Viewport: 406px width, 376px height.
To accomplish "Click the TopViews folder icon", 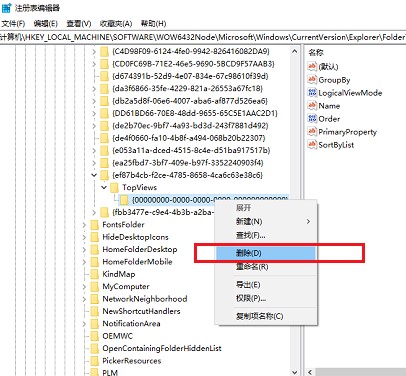I will coord(114,187).
